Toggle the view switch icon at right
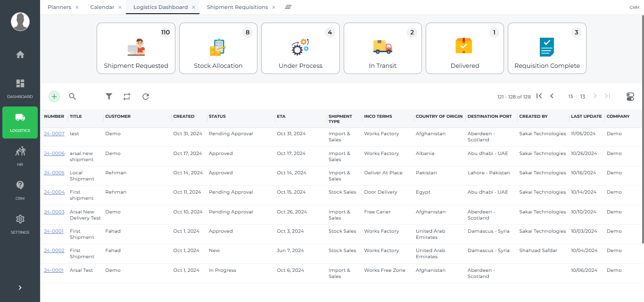Image resolution: width=644 pixels, height=302 pixels. (x=630, y=97)
